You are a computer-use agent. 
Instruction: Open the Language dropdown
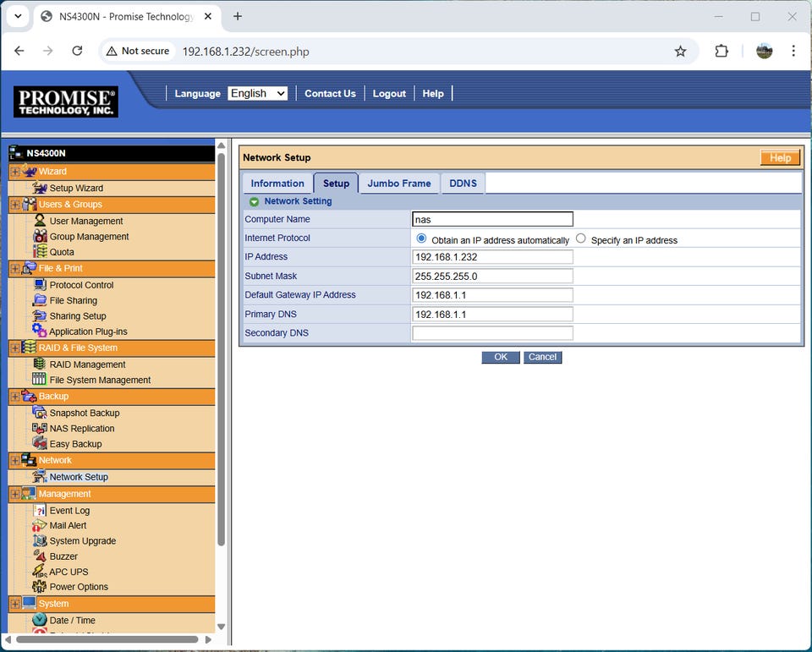point(258,94)
